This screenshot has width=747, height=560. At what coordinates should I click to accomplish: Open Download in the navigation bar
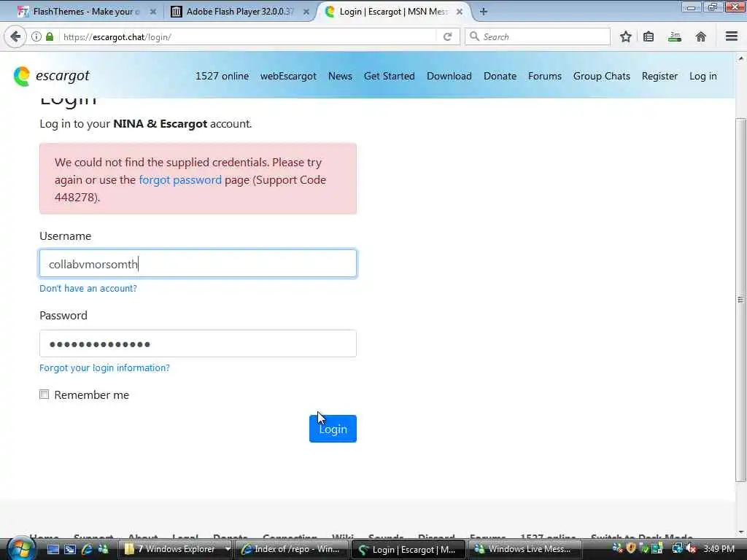449,76
